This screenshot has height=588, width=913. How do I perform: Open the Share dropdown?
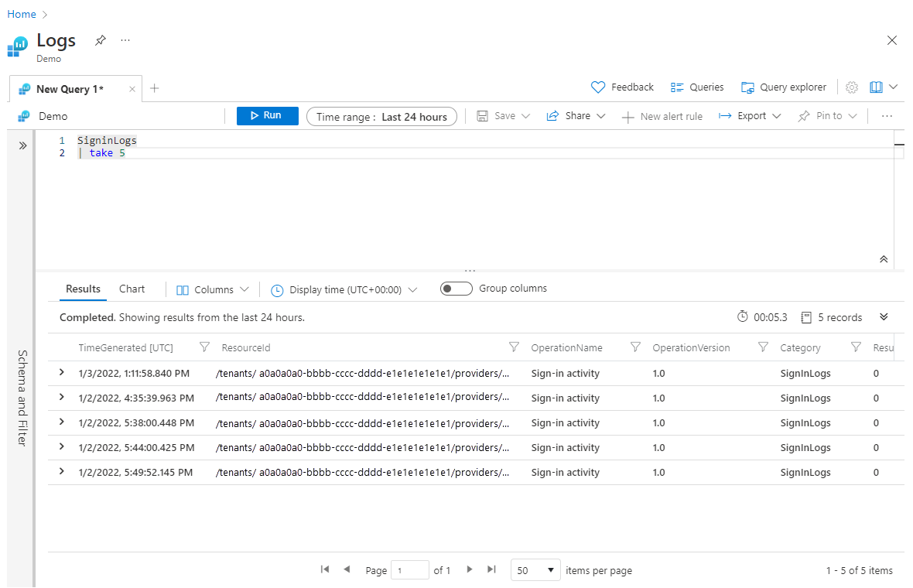coord(576,116)
